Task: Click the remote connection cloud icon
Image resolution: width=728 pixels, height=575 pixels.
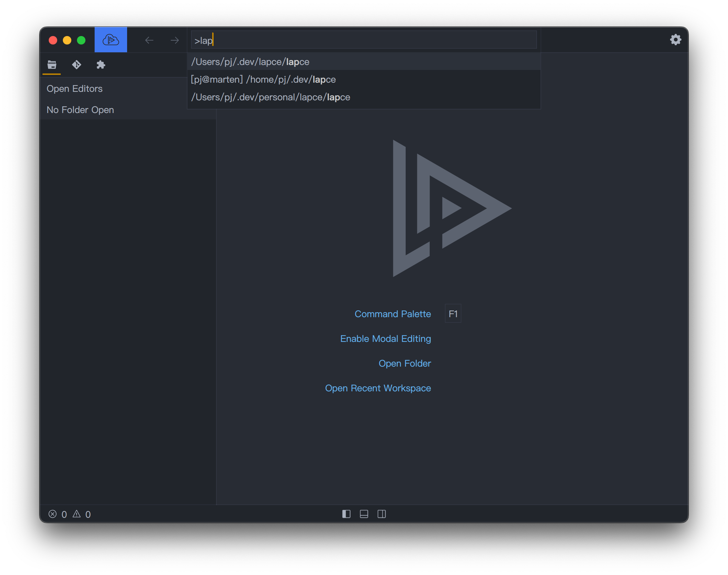Action: pos(111,40)
